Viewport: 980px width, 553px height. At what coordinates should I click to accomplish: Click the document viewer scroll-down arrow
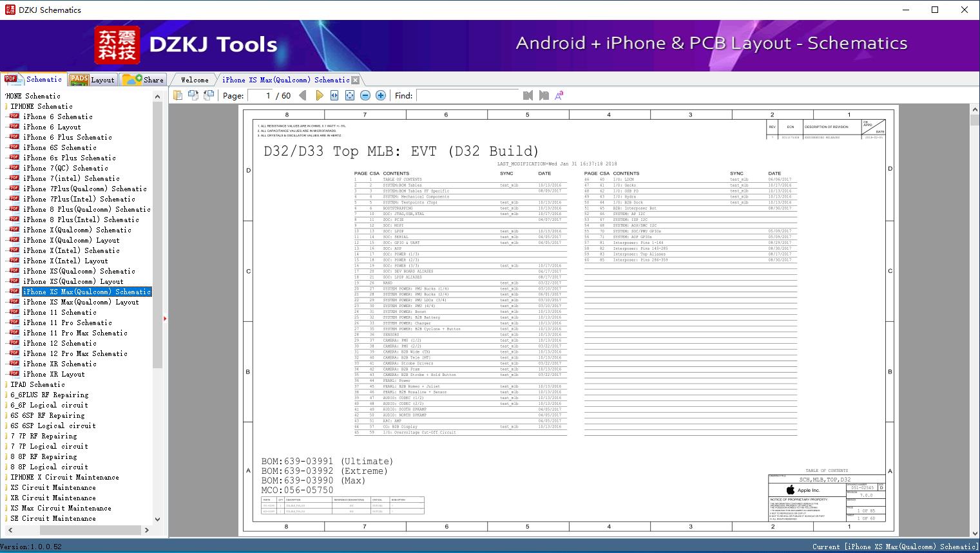click(974, 534)
